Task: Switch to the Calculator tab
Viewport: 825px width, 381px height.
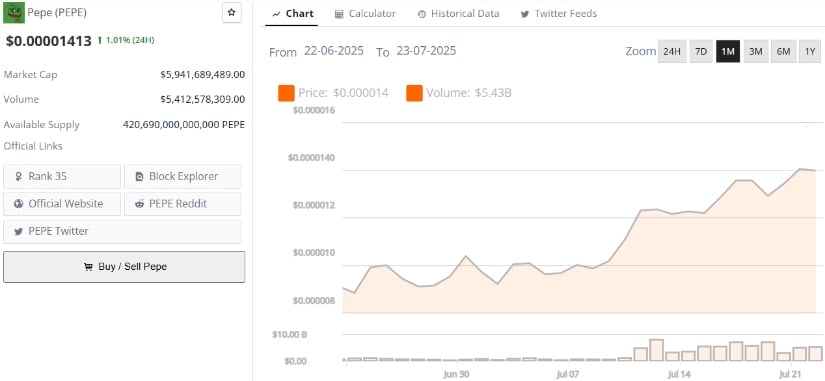Action: (x=365, y=14)
